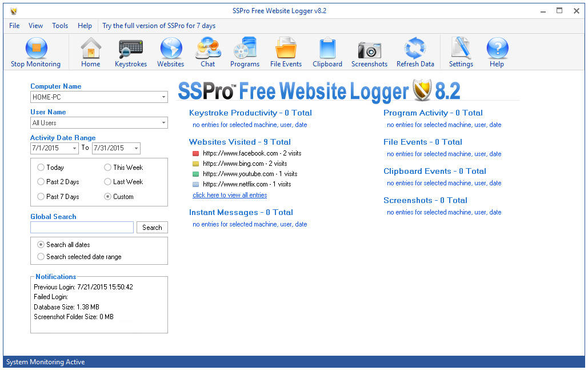This screenshot has width=588, height=370.
Task: Click the blue swatch beside netflix.com
Action: [x=195, y=184]
